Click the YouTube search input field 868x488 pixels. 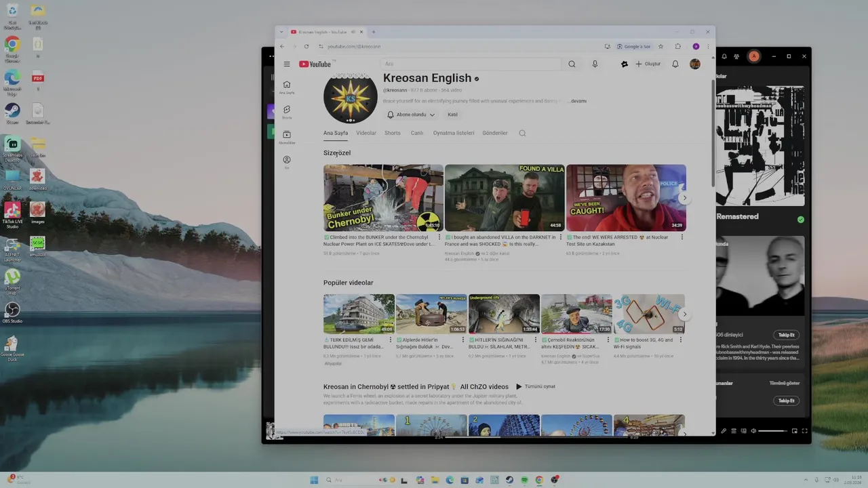(472, 64)
